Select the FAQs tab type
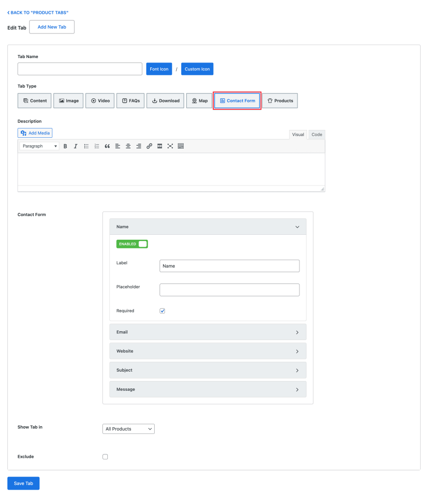428x504 pixels. pyautogui.click(x=130, y=100)
